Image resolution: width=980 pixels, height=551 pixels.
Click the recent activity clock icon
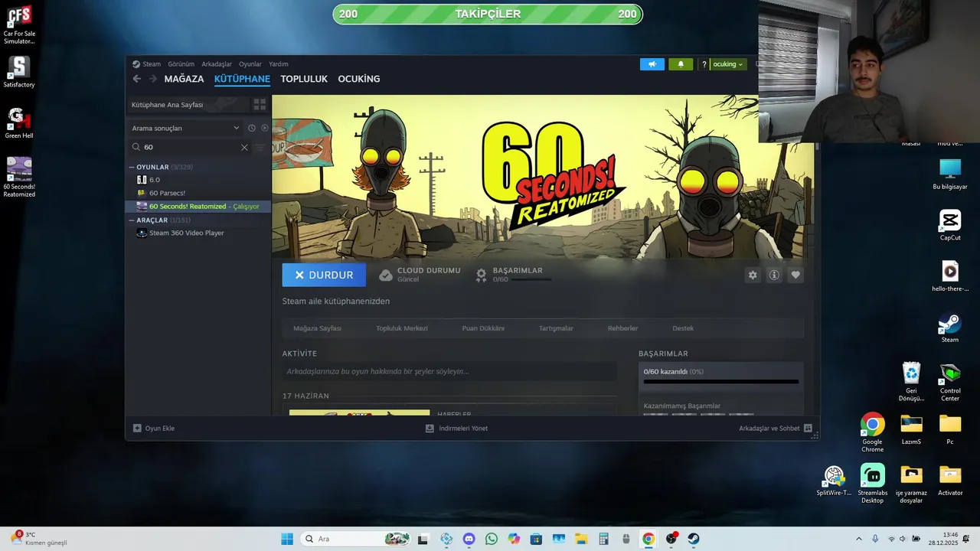pyautogui.click(x=251, y=128)
